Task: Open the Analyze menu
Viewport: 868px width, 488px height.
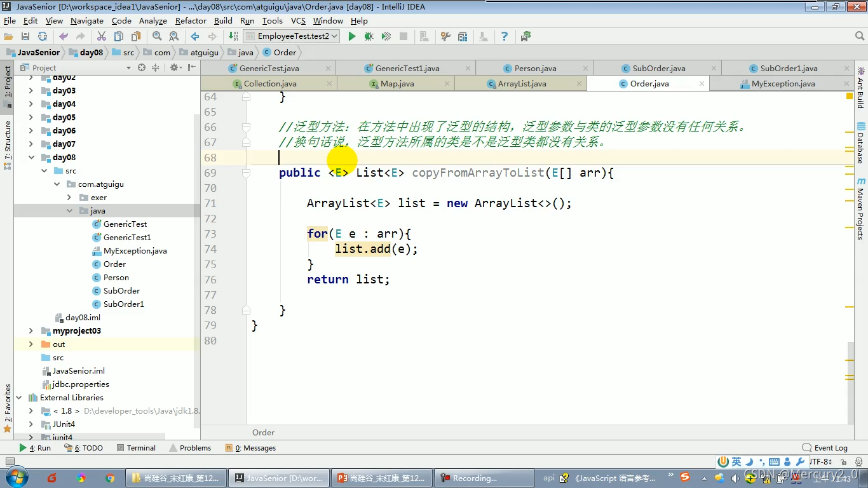Action: click(x=153, y=20)
